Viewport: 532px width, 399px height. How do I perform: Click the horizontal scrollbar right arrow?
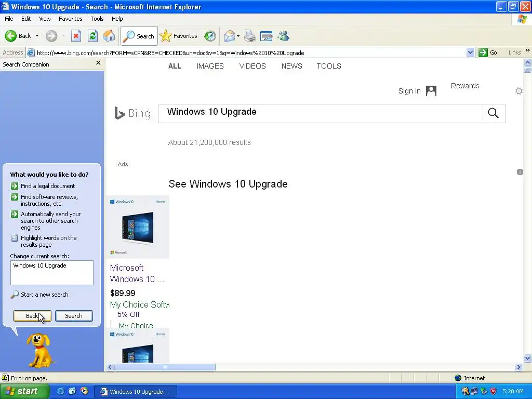(518, 367)
